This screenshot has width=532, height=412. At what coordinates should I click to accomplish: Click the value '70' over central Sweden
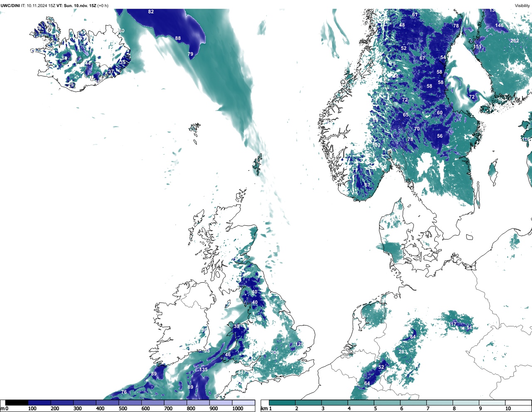(x=417, y=129)
